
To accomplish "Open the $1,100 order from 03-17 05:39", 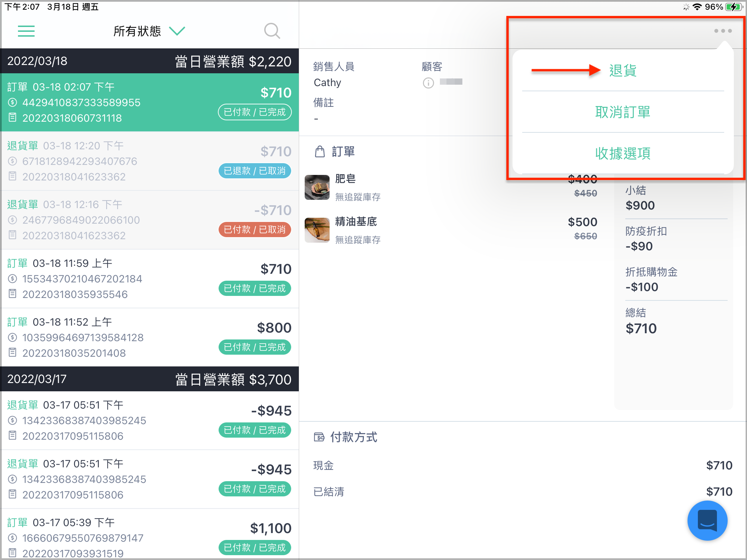I will pos(150,534).
